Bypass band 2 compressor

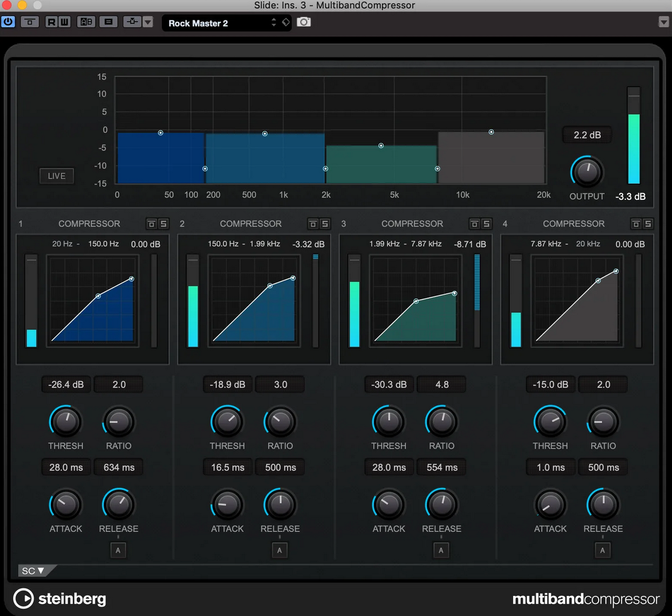point(313,224)
